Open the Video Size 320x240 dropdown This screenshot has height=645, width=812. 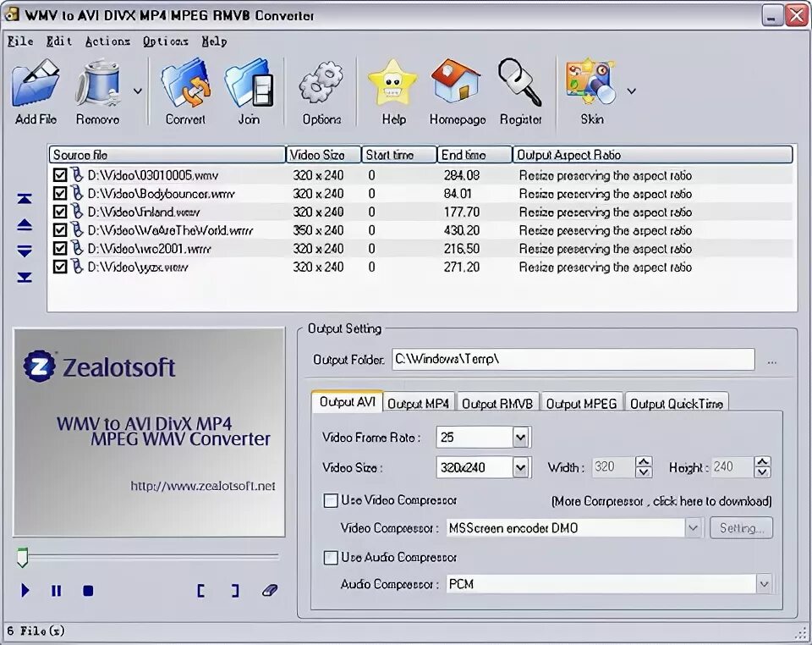pyautogui.click(x=520, y=468)
